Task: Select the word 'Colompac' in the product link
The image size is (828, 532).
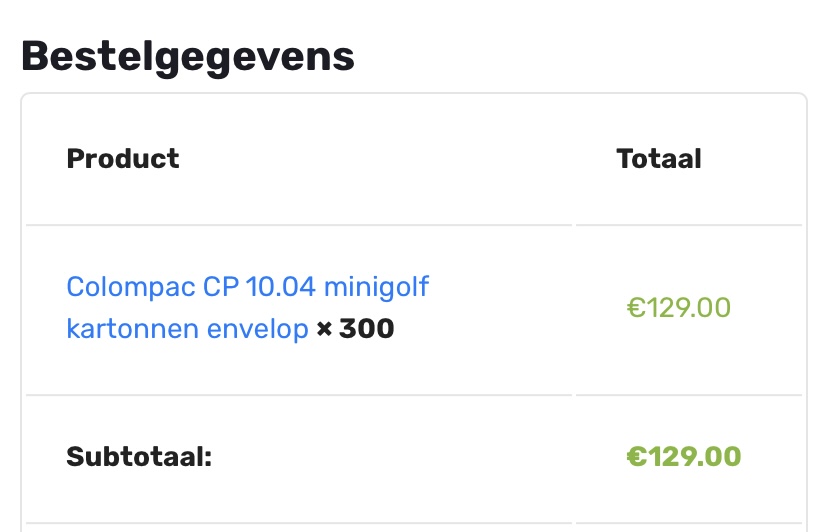Action: (131, 287)
